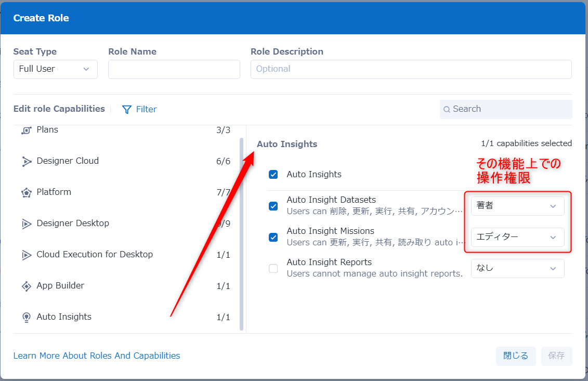Click the capabilities list scrollbar
The image size is (588, 381).
(242, 234)
